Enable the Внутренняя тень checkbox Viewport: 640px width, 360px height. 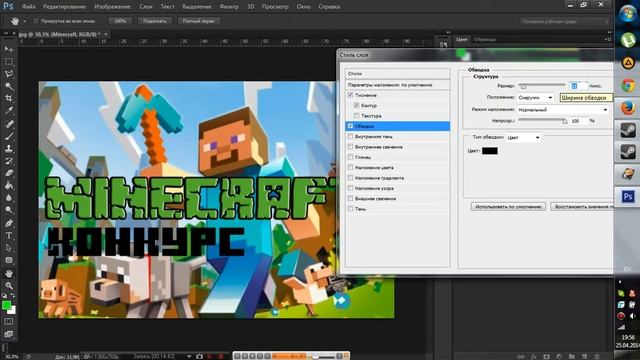(350, 136)
